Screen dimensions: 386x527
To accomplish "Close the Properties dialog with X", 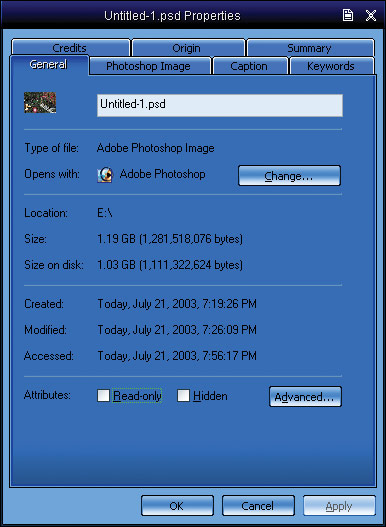I will coord(371,15).
